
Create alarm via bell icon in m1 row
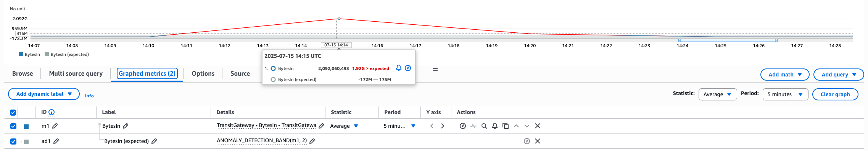tap(495, 126)
